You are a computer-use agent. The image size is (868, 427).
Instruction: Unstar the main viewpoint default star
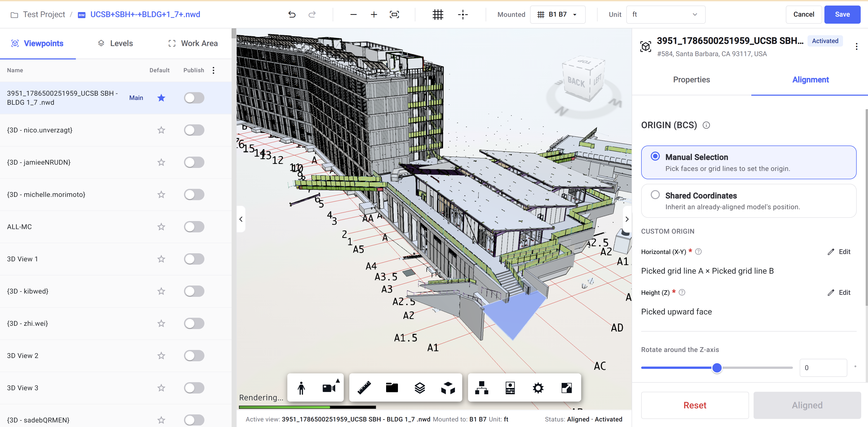coord(161,98)
